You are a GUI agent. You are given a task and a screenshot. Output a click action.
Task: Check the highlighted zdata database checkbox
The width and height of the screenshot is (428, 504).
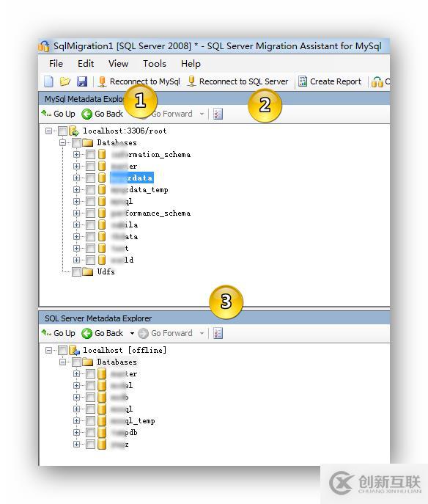click(x=91, y=178)
